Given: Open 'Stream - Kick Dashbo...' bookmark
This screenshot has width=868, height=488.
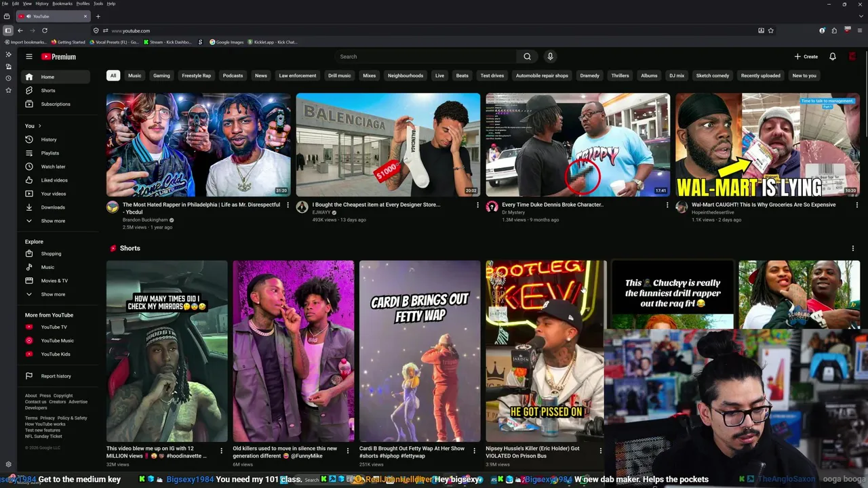Looking at the screenshot, I should [167, 42].
